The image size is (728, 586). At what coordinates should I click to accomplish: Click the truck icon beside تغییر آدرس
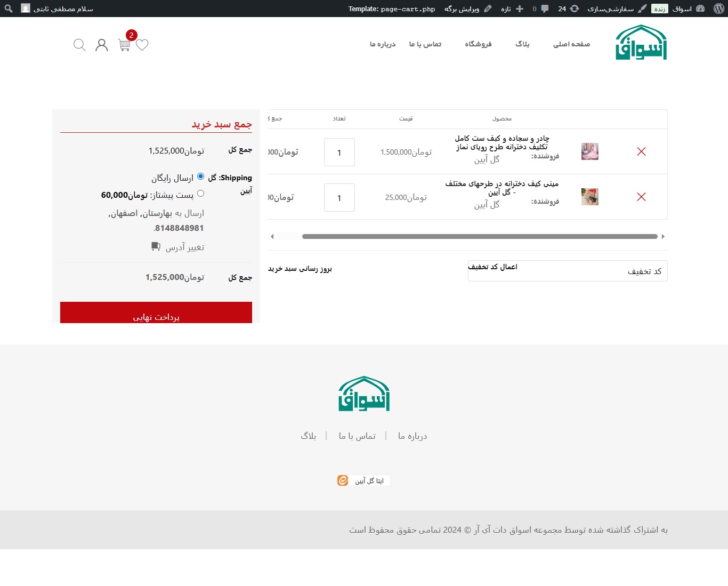coord(155,246)
